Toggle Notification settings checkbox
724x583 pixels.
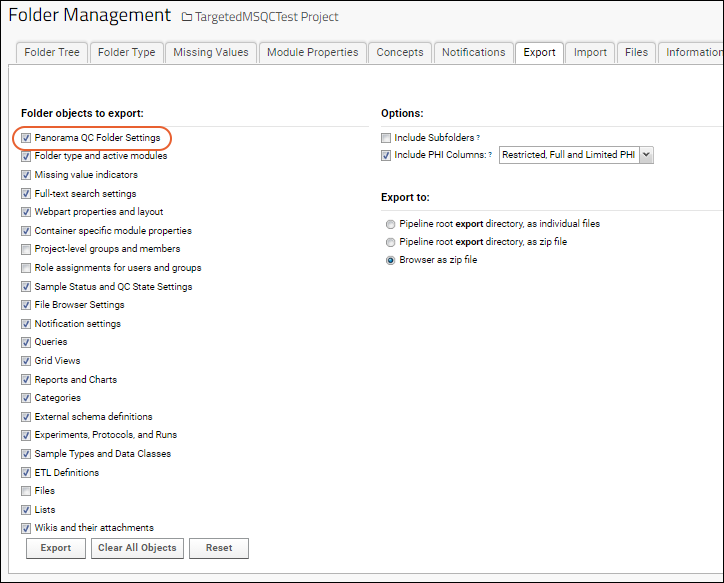[26, 324]
